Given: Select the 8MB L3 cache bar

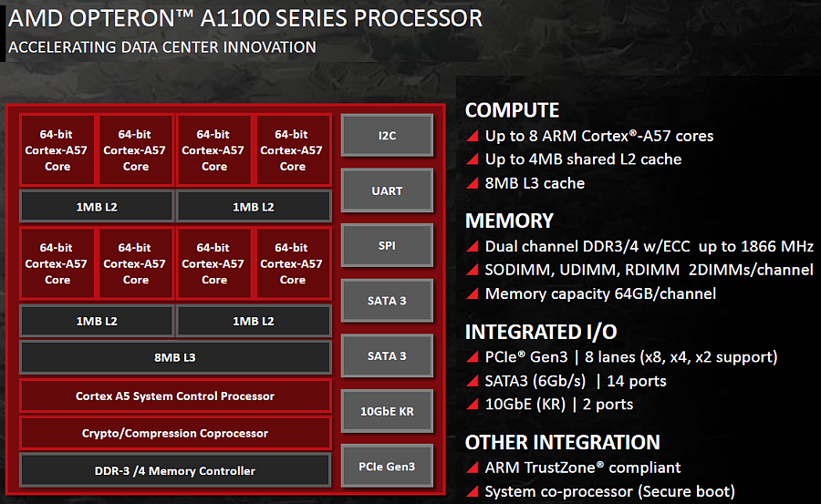Looking at the screenshot, I should pyautogui.click(x=175, y=357).
